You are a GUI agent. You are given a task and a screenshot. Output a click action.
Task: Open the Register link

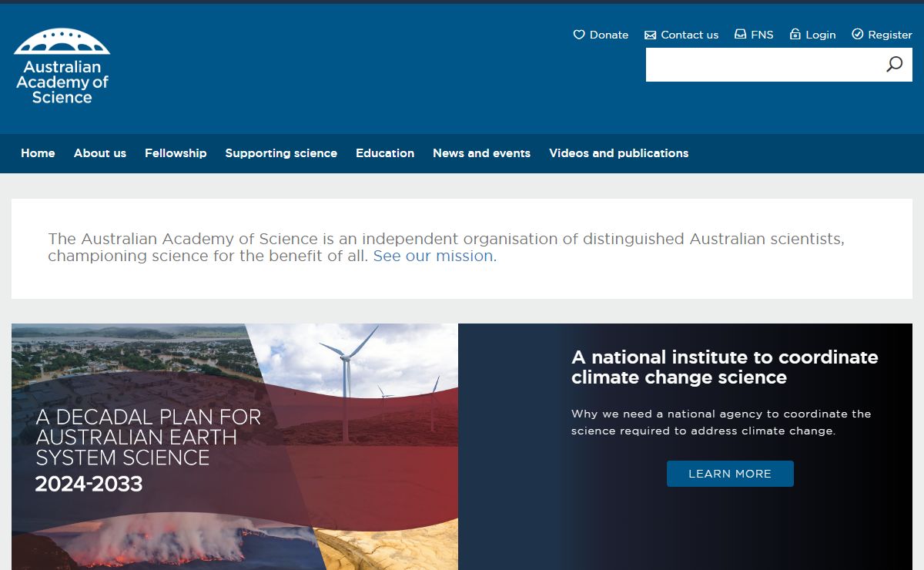click(890, 35)
